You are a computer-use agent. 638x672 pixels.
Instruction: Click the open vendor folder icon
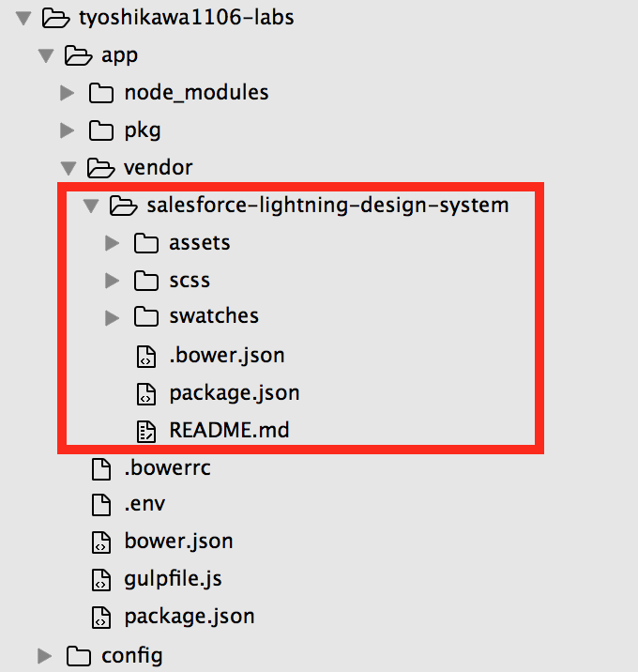pos(100,168)
